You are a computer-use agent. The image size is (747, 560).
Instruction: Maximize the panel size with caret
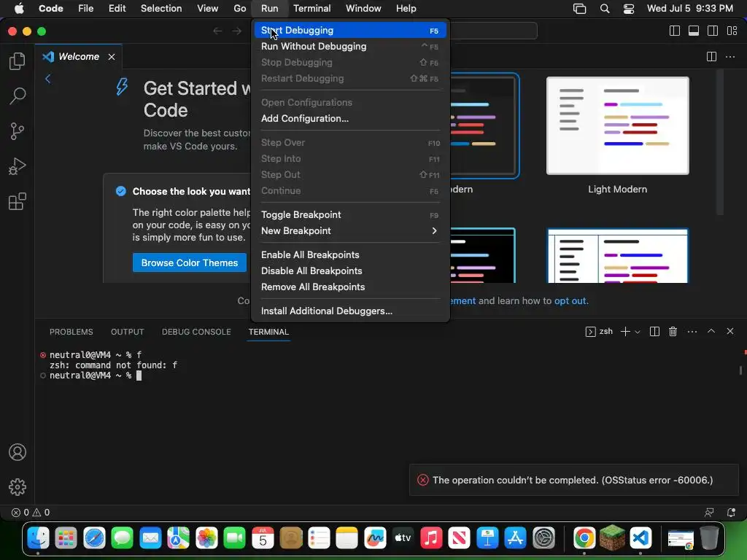pos(711,331)
